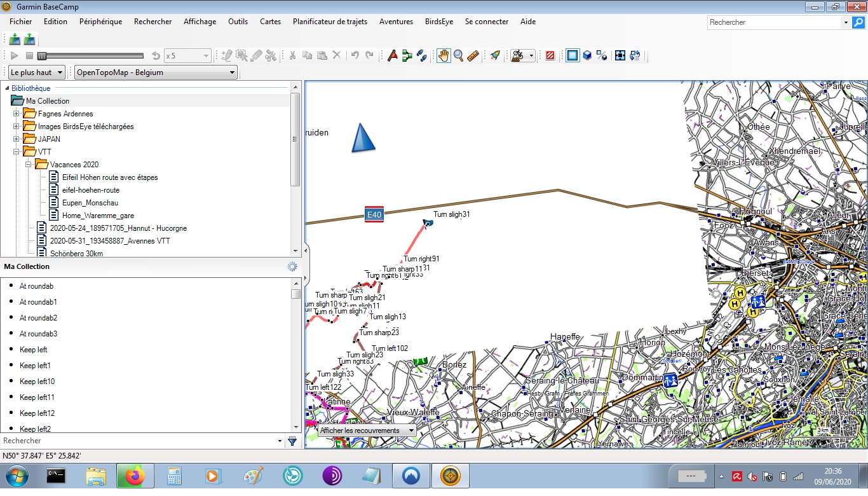Select the New Track footprints tool
This screenshot has width=868, height=496.
(422, 56)
